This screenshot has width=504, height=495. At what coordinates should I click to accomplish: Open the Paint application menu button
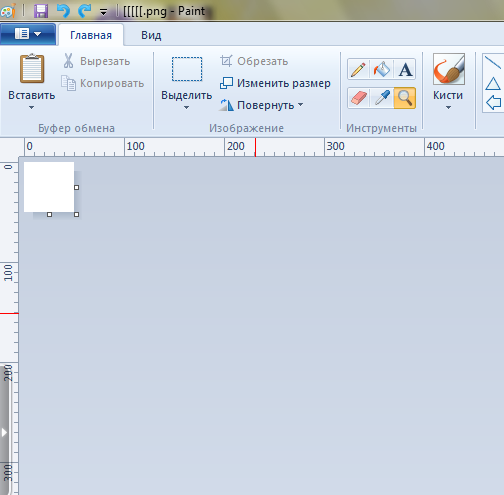pos(28,34)
